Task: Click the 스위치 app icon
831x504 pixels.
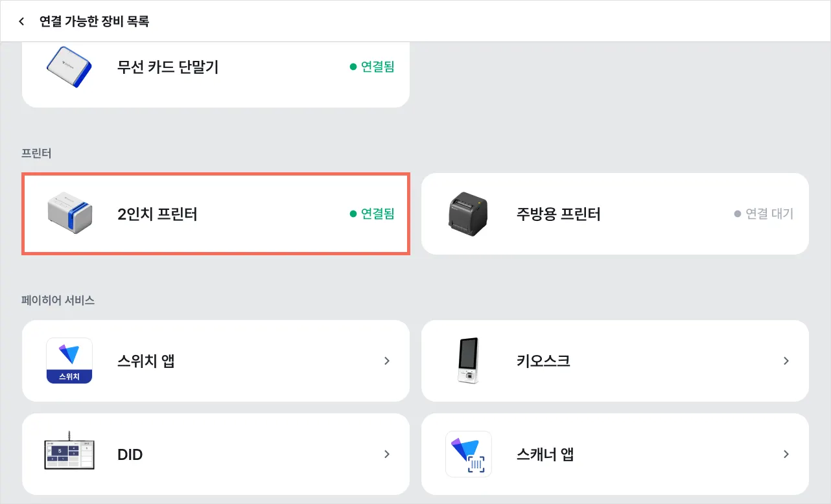Action: 69,361
